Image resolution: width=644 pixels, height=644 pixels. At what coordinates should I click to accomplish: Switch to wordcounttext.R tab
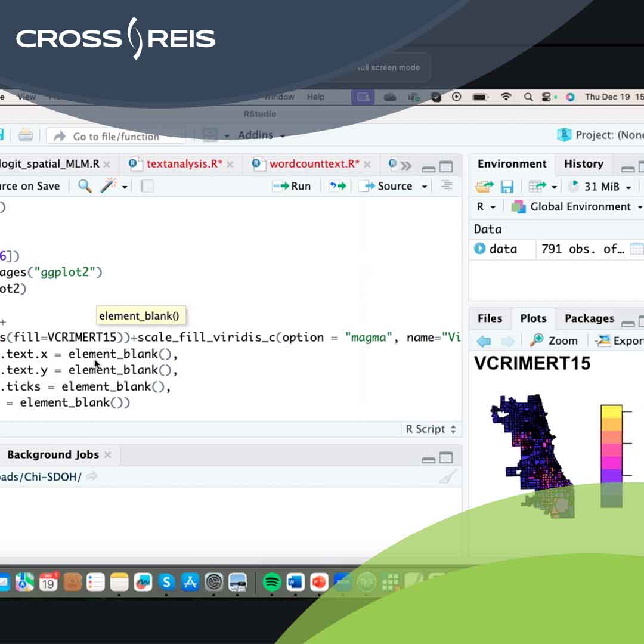pos(315,164)
